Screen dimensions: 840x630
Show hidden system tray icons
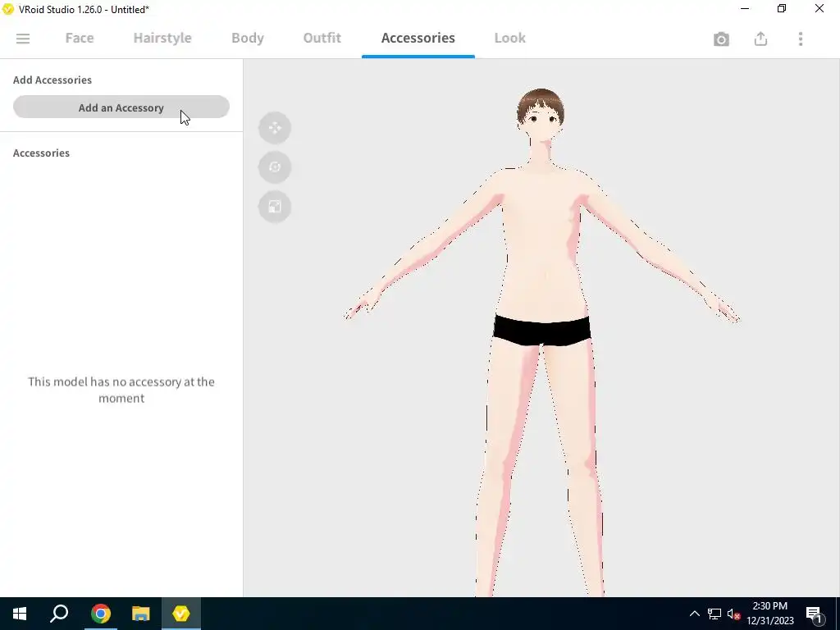click(x=694, y=614)
